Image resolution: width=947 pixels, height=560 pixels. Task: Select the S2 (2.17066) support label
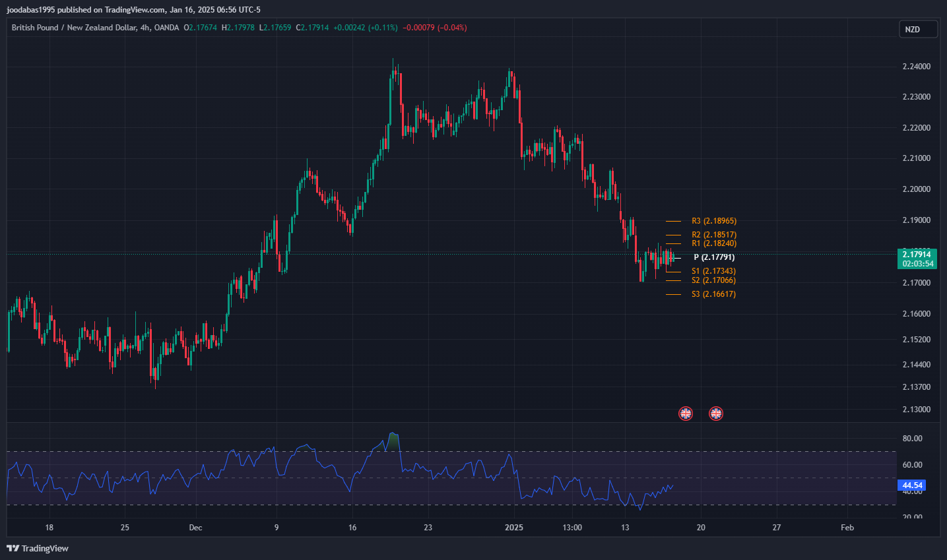coord(713,280)
